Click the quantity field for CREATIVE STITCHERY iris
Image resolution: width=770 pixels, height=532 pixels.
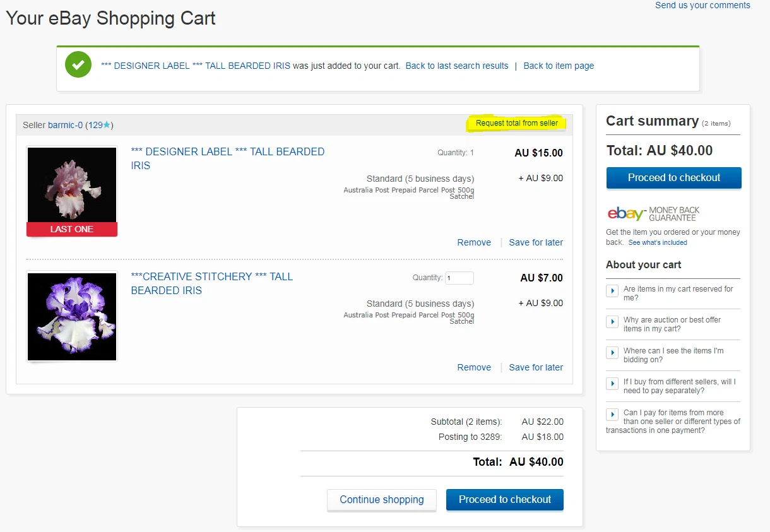click(x=459, y=278)
